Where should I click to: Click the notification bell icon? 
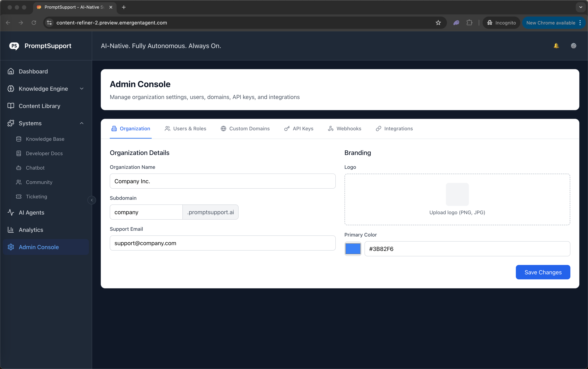click(556, 46)
